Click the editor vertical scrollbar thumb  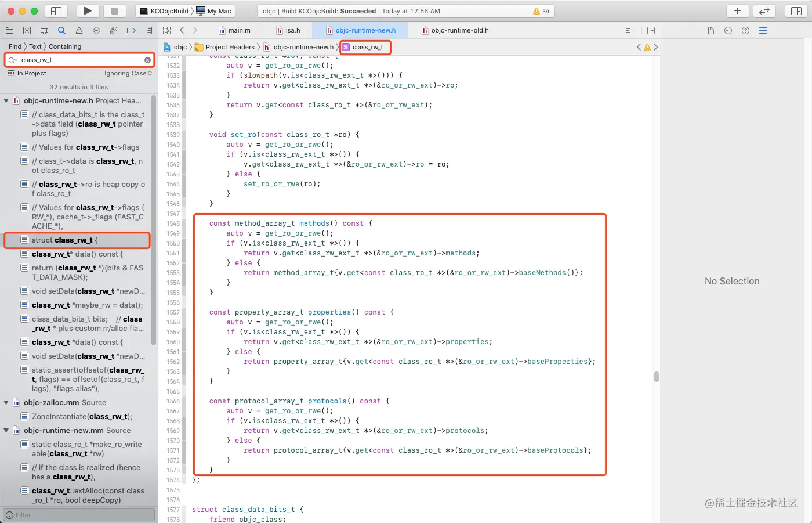[x=657, y=377]
